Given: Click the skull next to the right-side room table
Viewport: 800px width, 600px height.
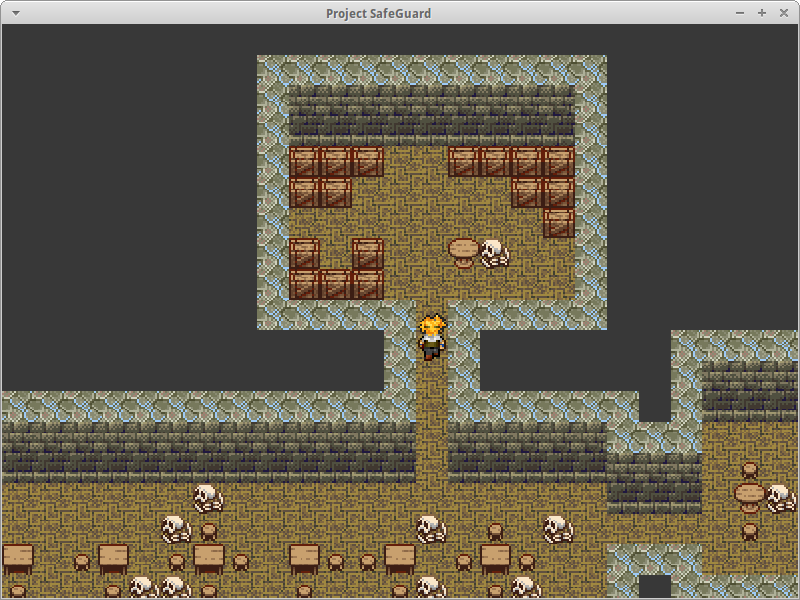Looking at the screenshot, I should click(x=781, y=497).
